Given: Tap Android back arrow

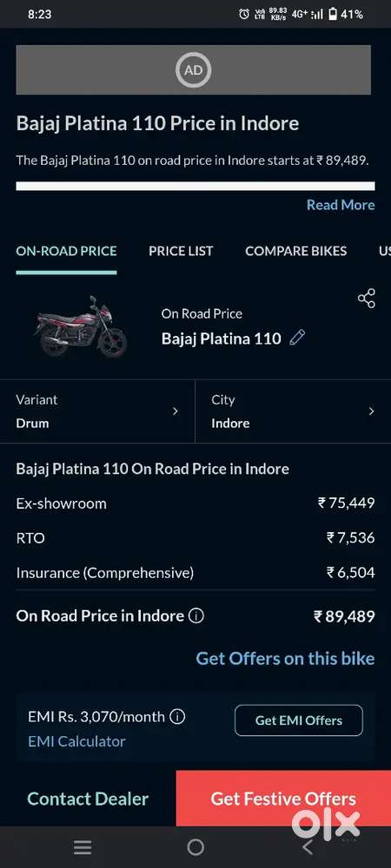Looking at the screenshot, I should pyautogui.click(x=308, y=847).
